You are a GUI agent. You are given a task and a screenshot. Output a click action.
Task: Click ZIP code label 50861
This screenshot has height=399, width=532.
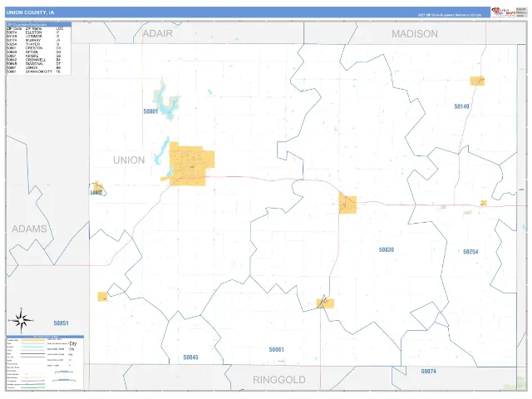click(x=276, y=349)
